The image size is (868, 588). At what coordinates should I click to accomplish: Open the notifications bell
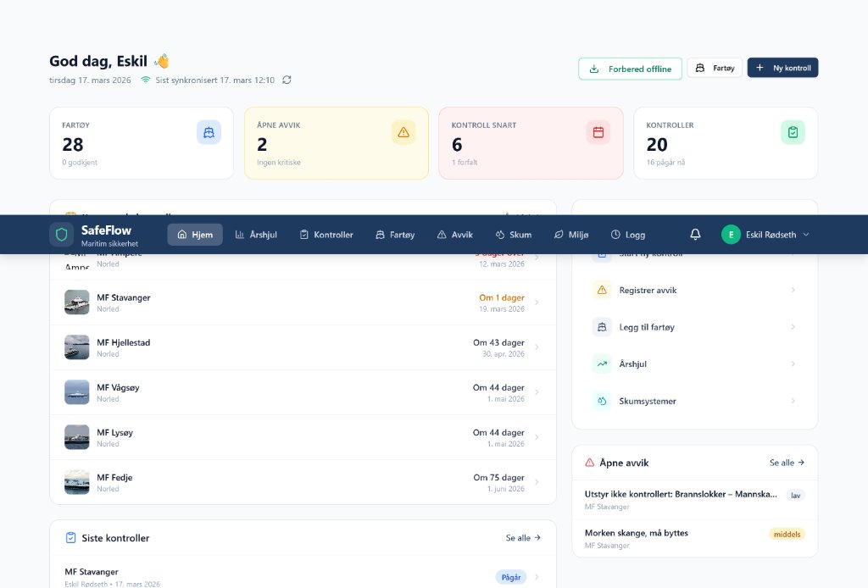(695, 235)
